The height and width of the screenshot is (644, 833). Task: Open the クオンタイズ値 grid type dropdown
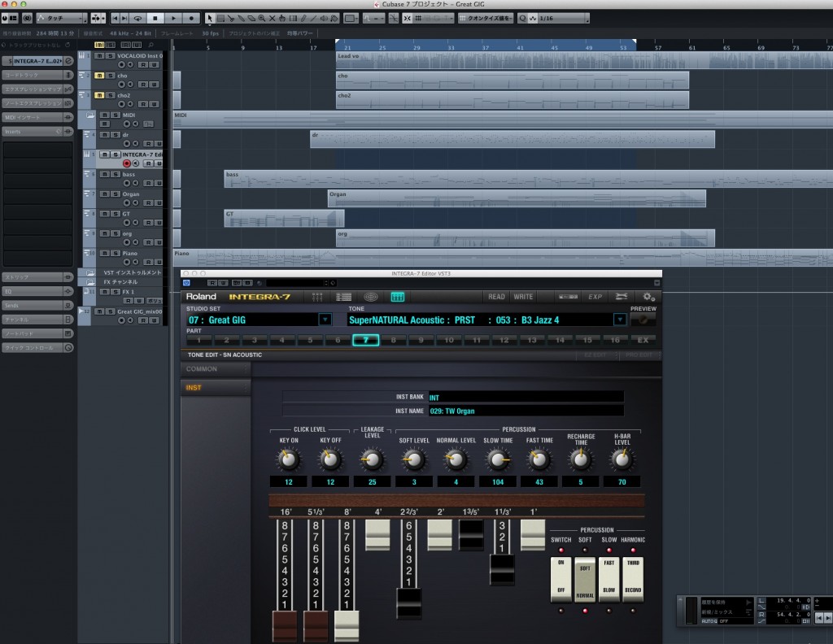[486, 18]
